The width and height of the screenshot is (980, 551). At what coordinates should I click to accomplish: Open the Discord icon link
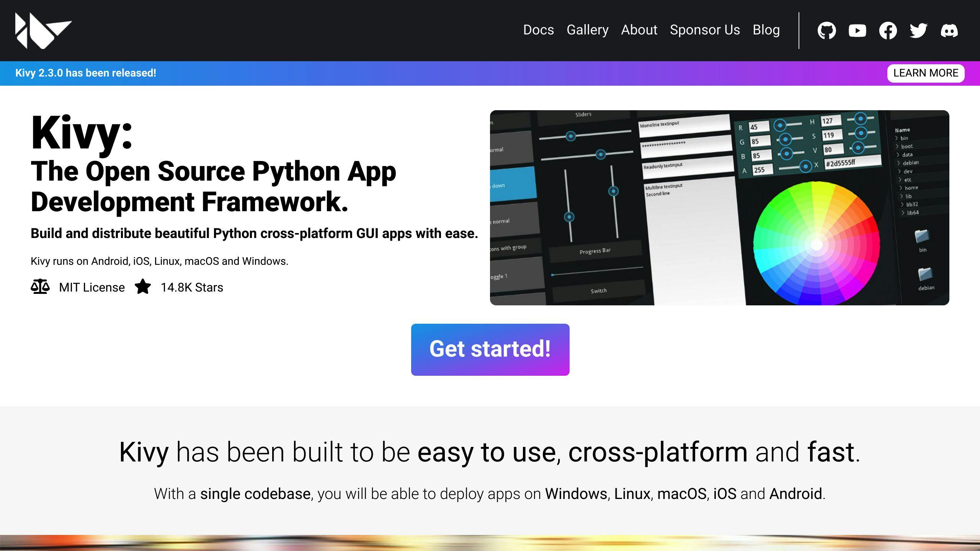tap(949, 31)
